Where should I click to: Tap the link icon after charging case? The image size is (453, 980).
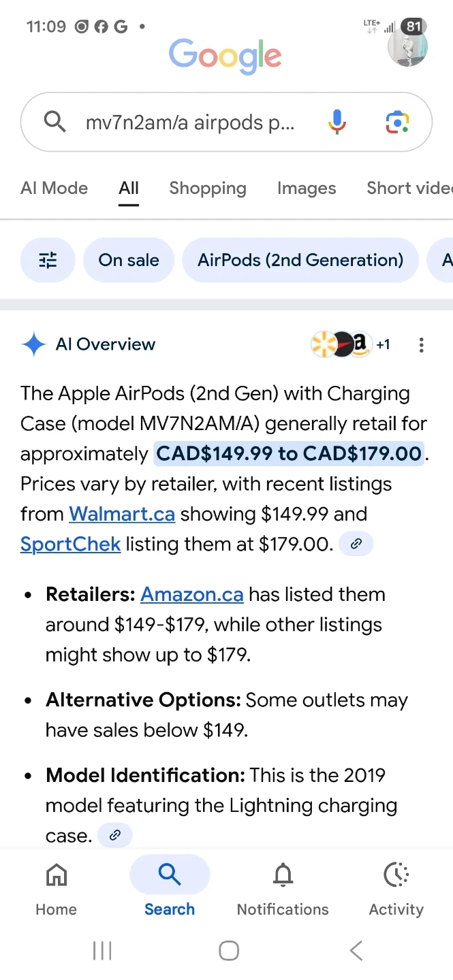(x=114, y=835)
